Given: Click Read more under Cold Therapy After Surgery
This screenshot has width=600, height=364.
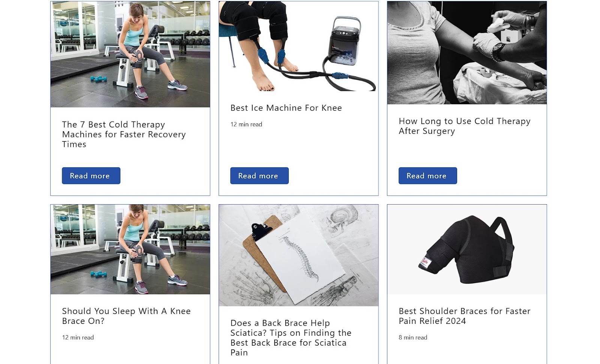Looking at the screenshot, I should 427,175.
